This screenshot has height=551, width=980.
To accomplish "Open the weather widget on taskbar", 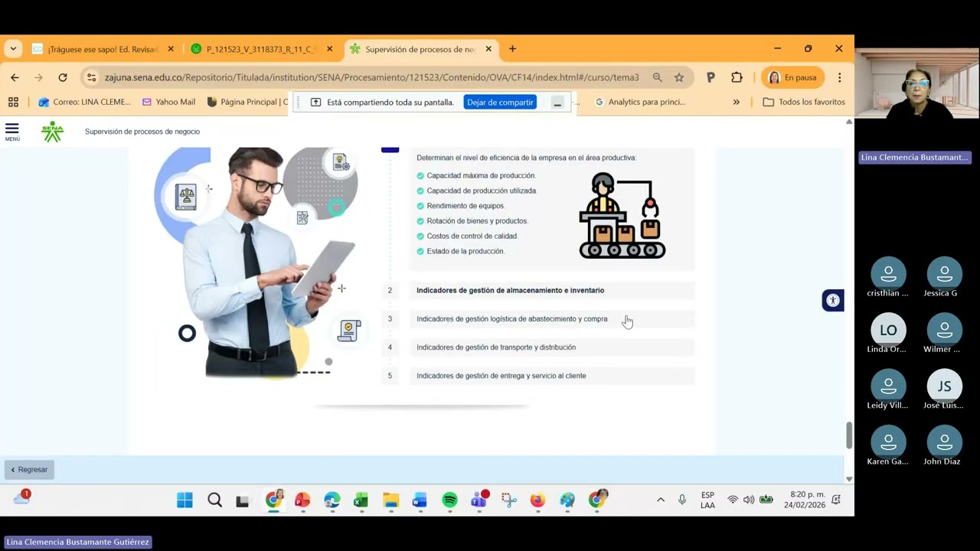I will coord(22,498).
